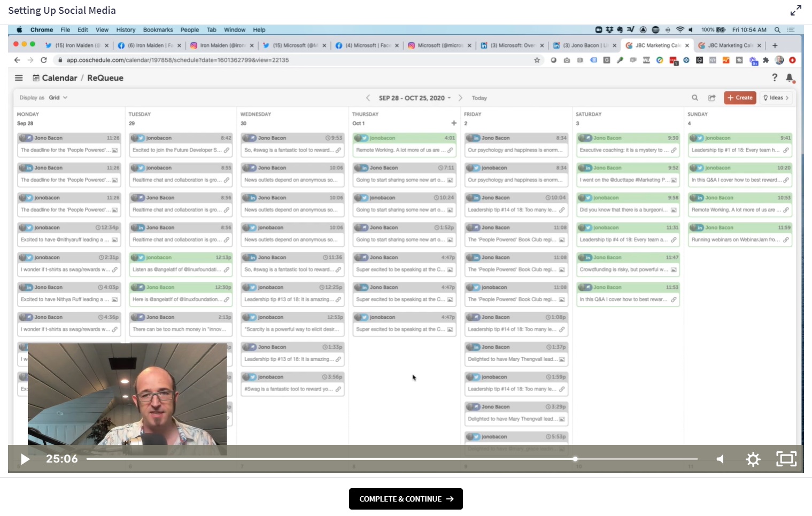Open Chrome History menu
Viewport: 812px width, 516px height.
(x=126, y=30)
